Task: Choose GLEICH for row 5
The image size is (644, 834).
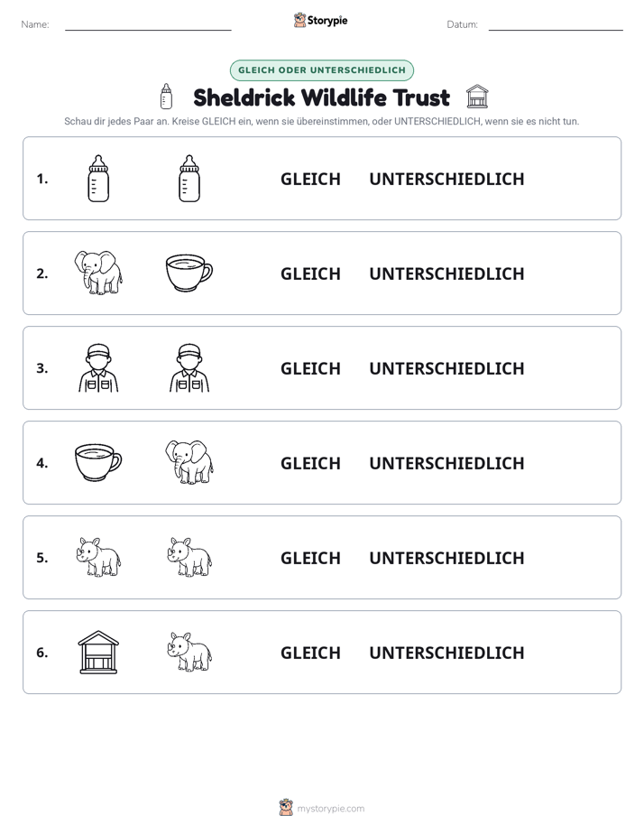Action: 310,558
